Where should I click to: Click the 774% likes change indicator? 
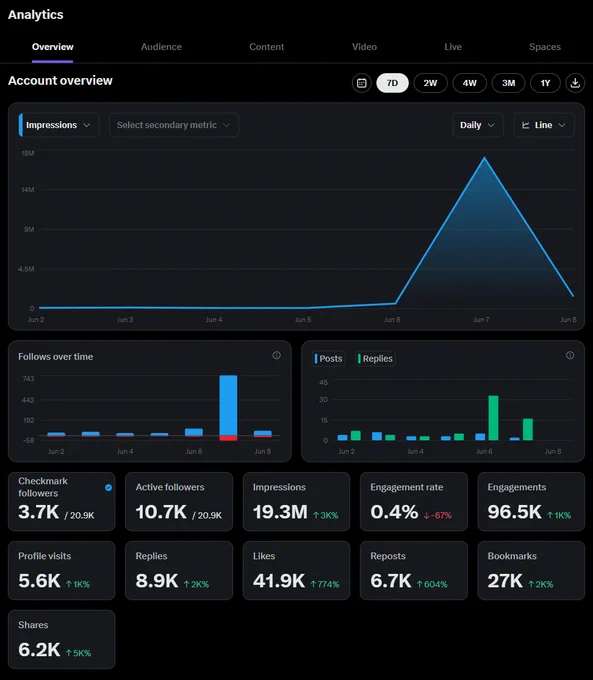pos(324,585)
